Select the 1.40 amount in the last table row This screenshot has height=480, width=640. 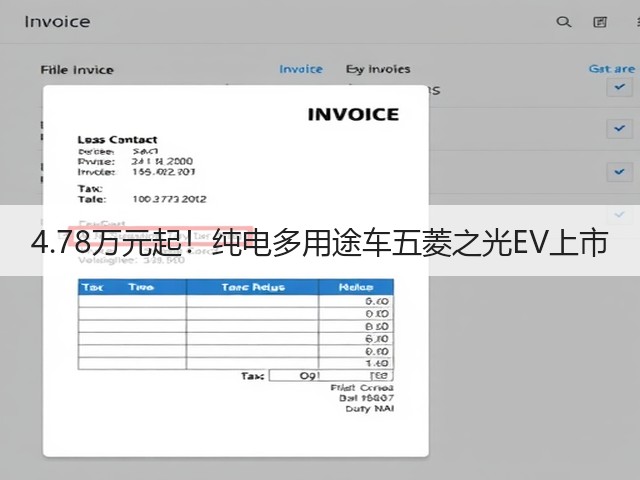[377, 363]
